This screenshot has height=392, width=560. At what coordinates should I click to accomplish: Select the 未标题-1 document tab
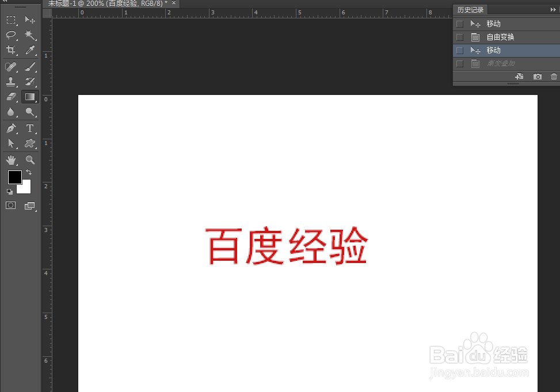(108, 3)
